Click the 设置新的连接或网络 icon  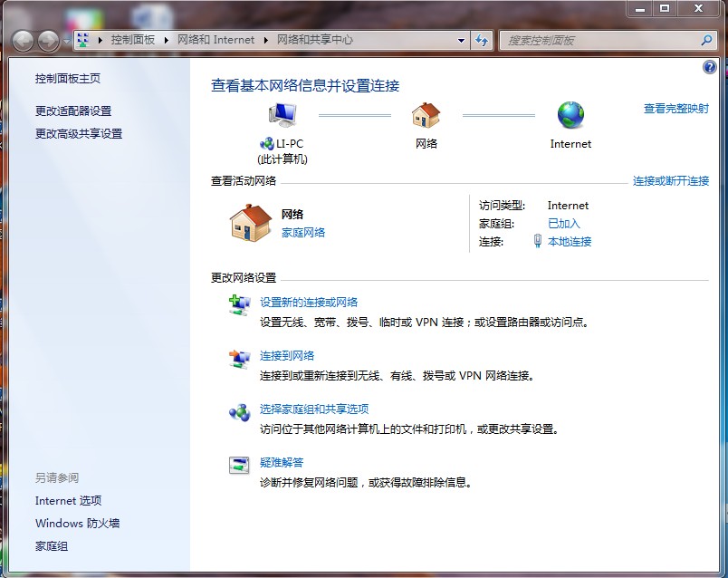239,303
